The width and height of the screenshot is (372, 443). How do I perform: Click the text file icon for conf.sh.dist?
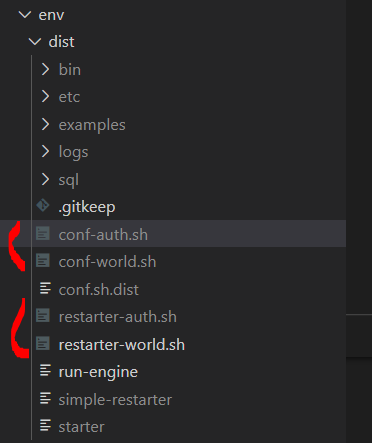pyautogui.click(x=45, y=288)
